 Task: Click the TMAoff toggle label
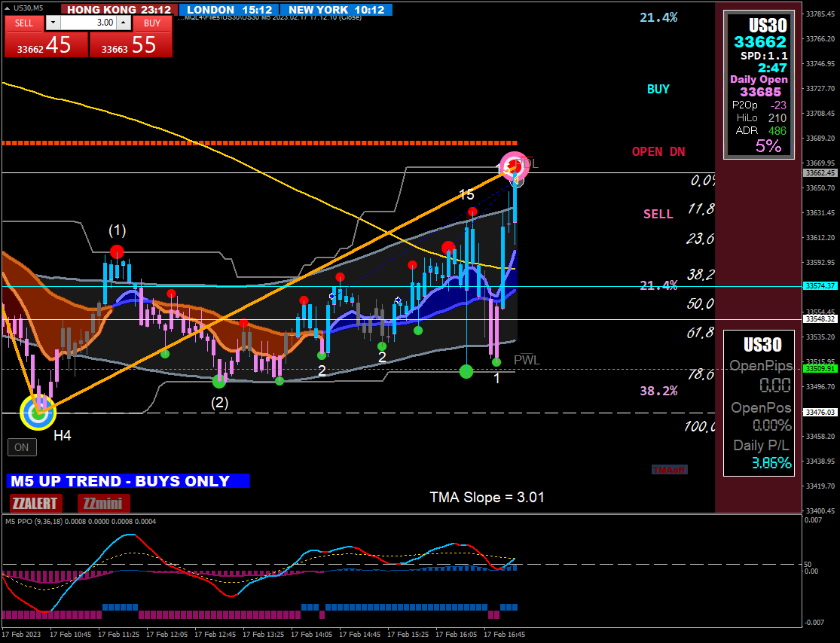[669, 470]
